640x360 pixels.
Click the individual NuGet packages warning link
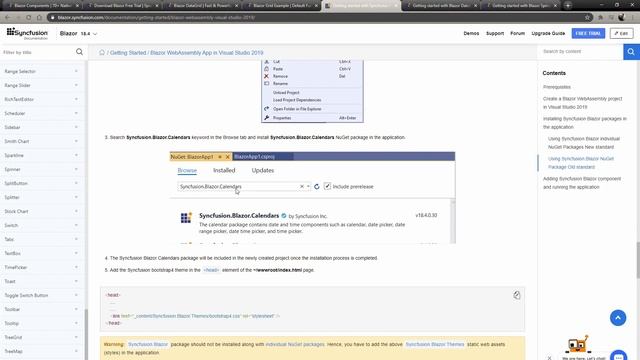pyautogui.click(x=295, y=344)
